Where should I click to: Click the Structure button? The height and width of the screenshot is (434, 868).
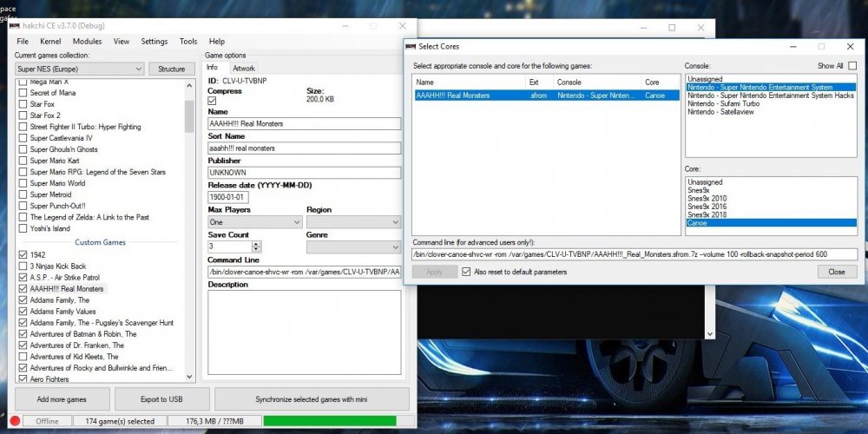pyautogui.click(x=172, y=69)
